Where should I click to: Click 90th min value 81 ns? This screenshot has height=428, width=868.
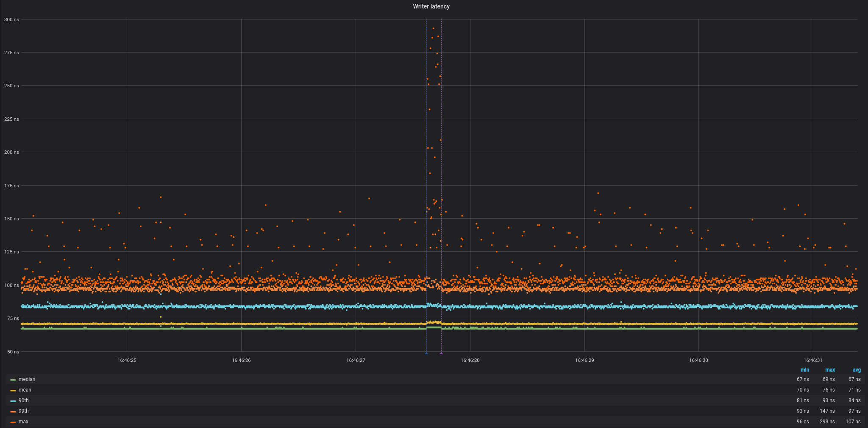point(803,400)
